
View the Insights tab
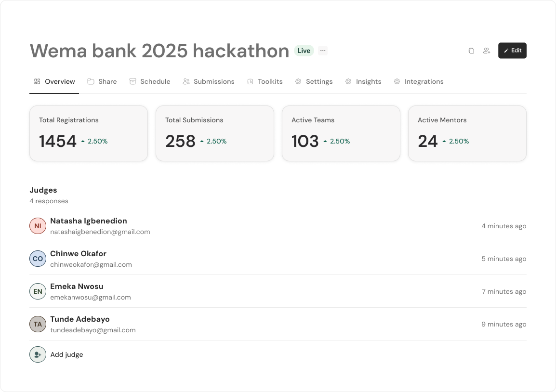(x=363, y=81)
